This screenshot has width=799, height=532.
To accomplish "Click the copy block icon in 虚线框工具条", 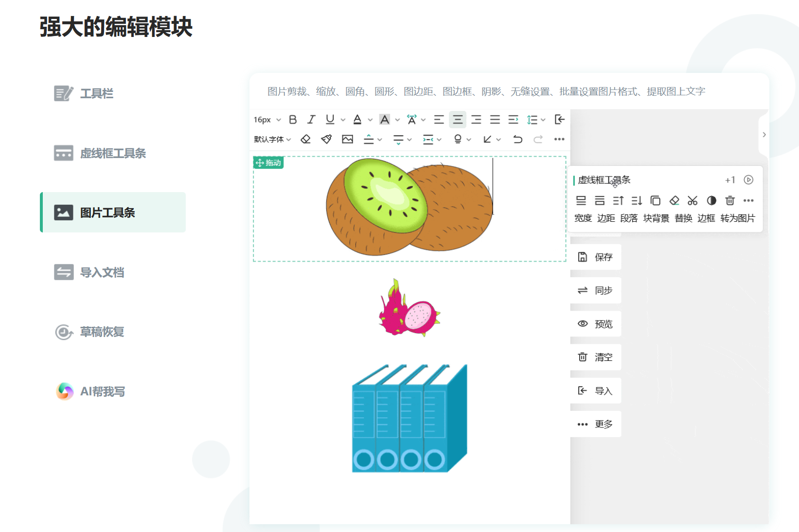I will (x=655, y=200).
